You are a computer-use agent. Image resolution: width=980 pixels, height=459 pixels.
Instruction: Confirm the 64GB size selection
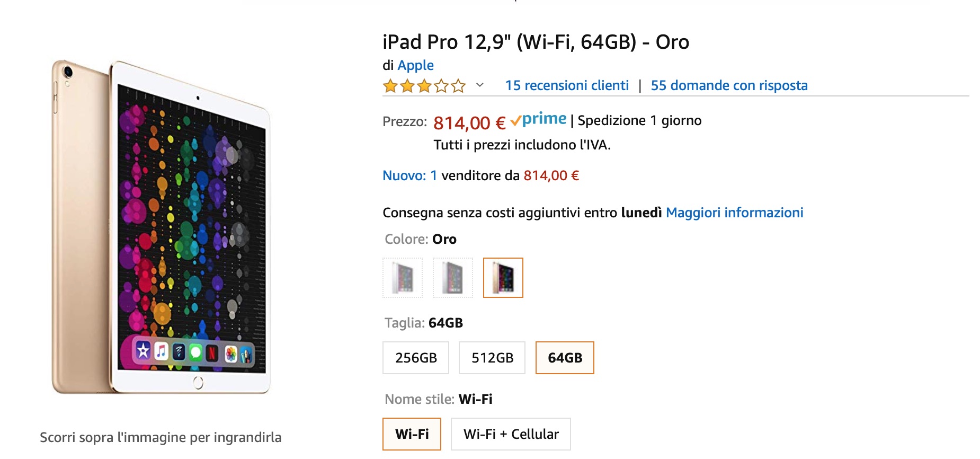coord(564,358)
